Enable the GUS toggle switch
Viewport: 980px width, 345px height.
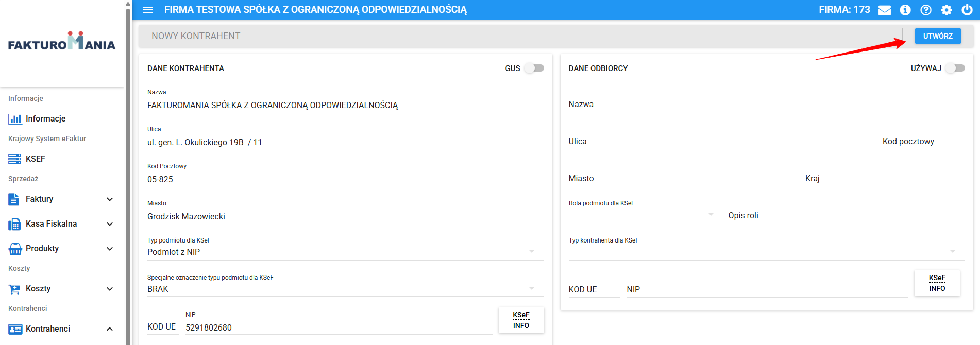click(534, 68)
